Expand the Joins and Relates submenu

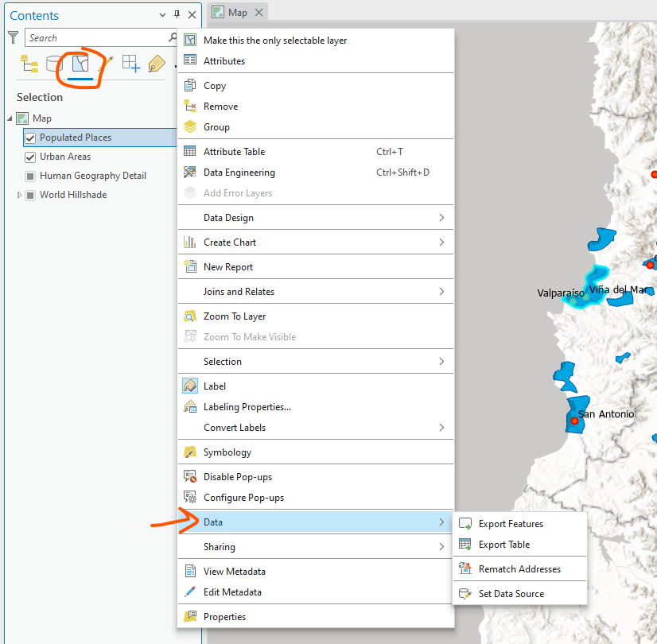click(x=316, y=292)
